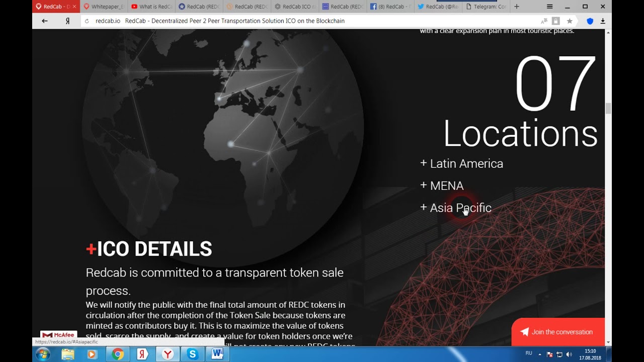Open the network tray icon
Image resolution: width=644 pixels, height=362 pixels.
[559, 354]
